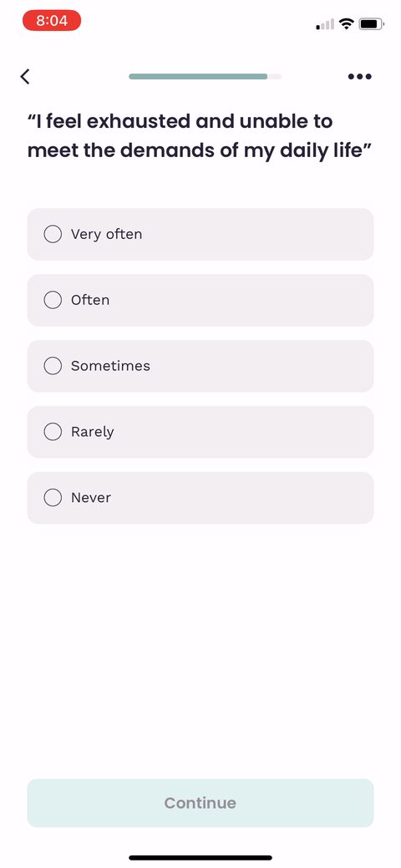Tap the cellular signal bars icon
Screen dimensions: 401x868
pos(325,24)
